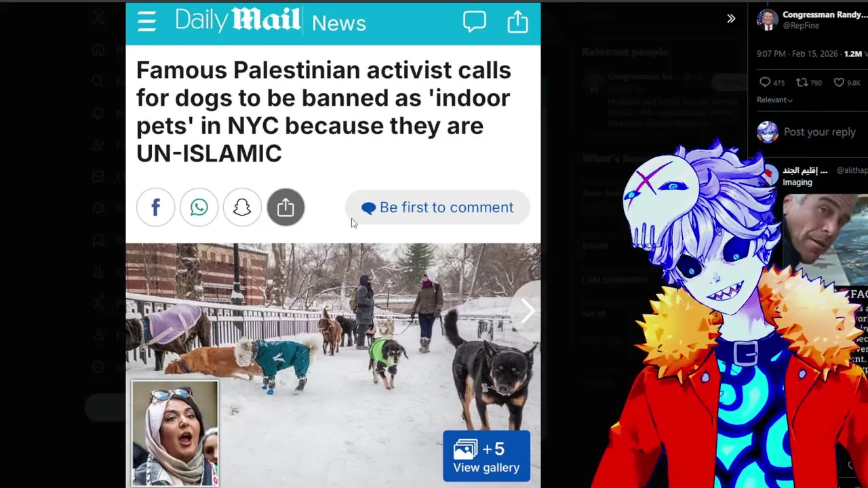Advance gallery with the right arrow

(528, 311)
